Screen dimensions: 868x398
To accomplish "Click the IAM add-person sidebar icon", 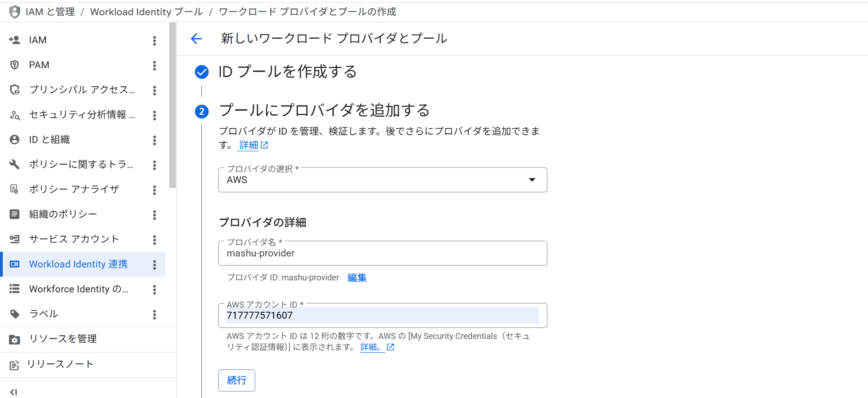I will pos(15,40).
